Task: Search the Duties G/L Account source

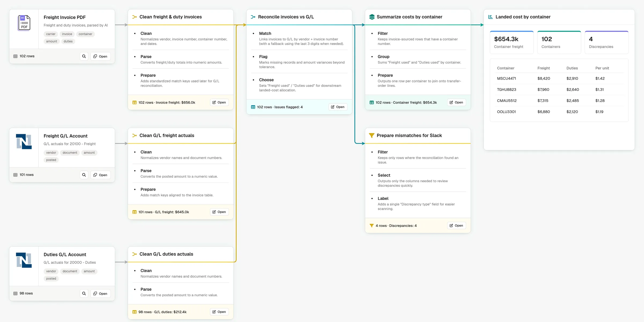Action: point(84,294)
